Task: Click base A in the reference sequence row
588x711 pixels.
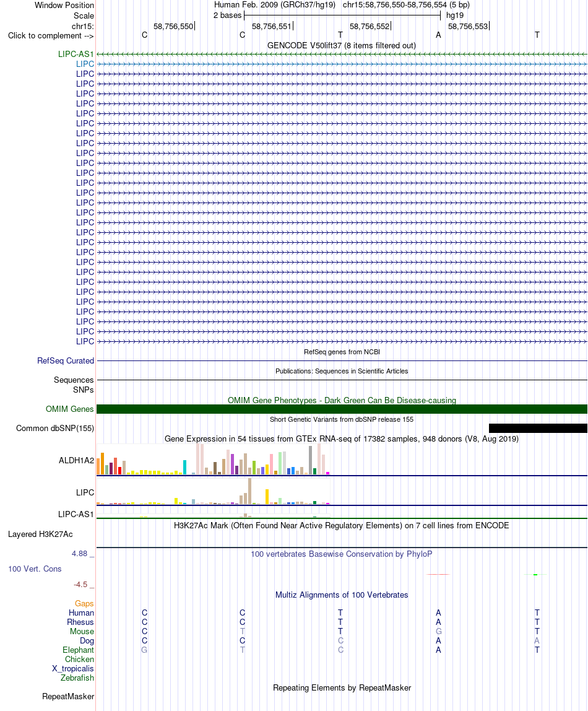Action: click(438, 35)
